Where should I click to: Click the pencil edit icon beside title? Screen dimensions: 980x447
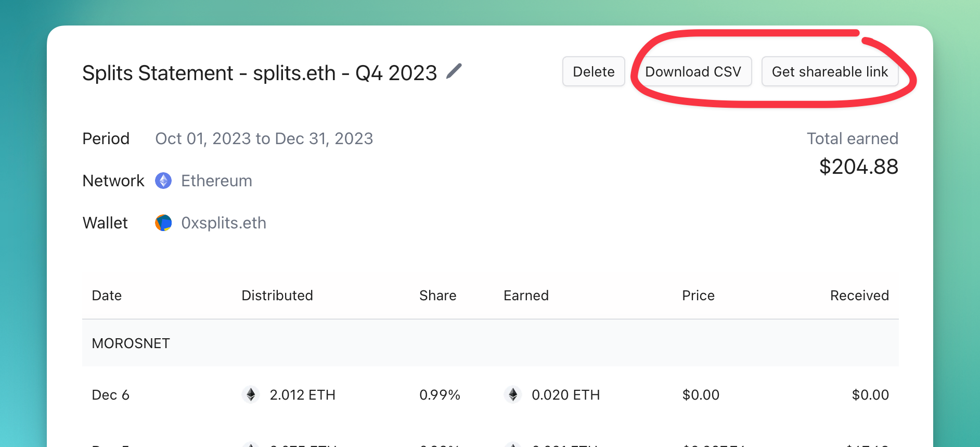[x=454, y=71]
